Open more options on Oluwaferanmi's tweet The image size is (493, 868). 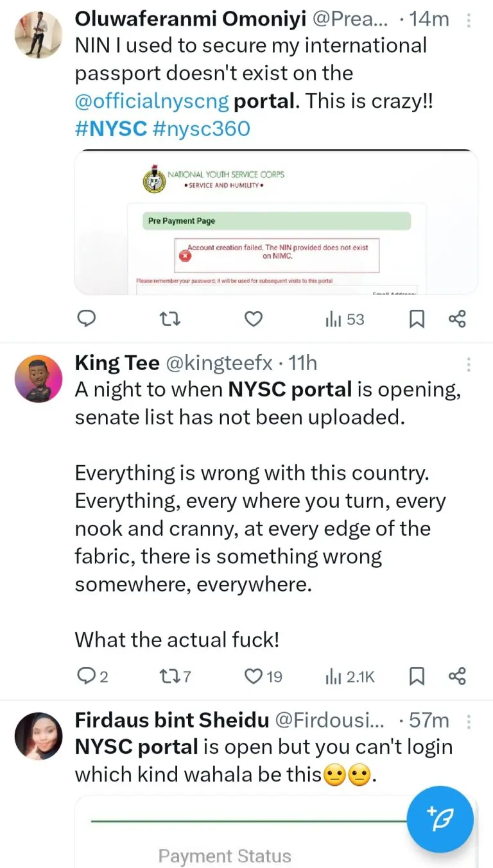(x=469, y=21)
